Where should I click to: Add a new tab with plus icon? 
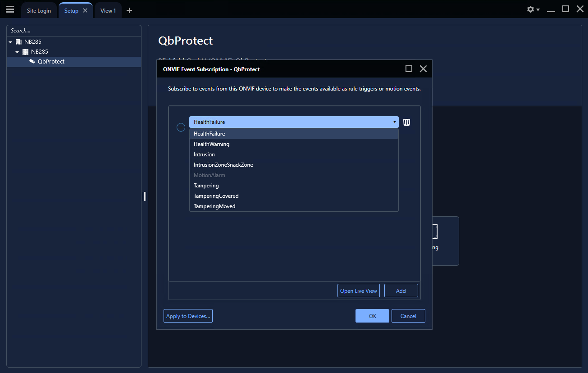tap(129, 10)
